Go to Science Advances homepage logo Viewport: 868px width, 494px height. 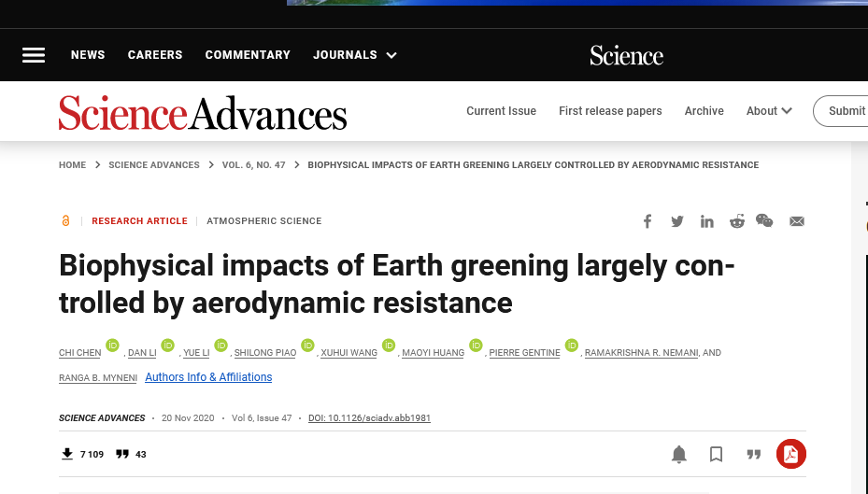pos(203,113)
